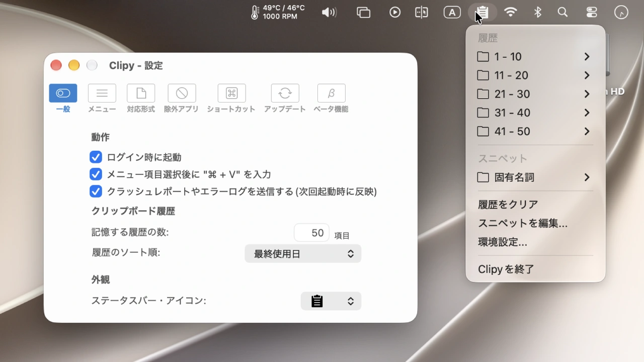Open the ショートカット tab
Screen dimensions: 644x362
[231, 99]
